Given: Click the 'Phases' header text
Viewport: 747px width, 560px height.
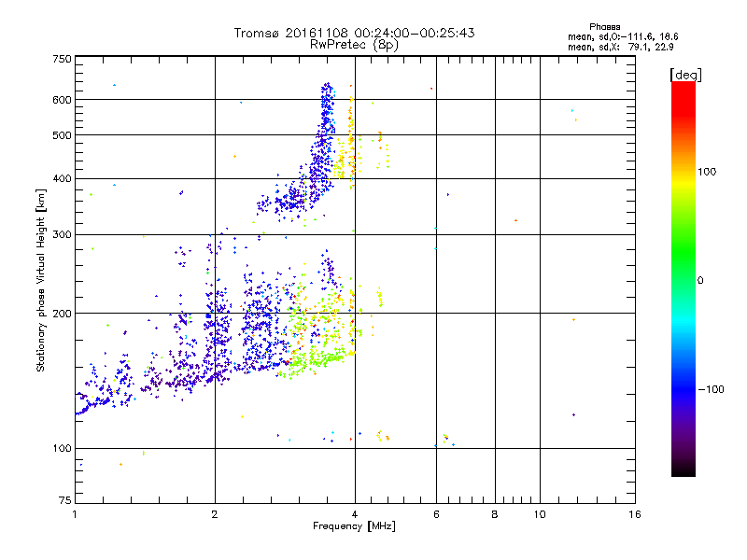Looking at the screenshot, I should 604,27.
